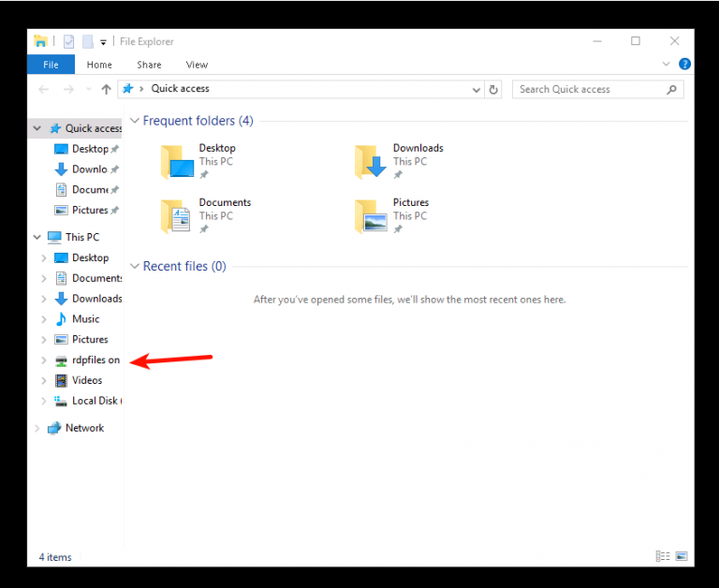Click the Properties quick access toolbar icon
The height and width of the screenshot is (588, 719).
click(68, 42)
